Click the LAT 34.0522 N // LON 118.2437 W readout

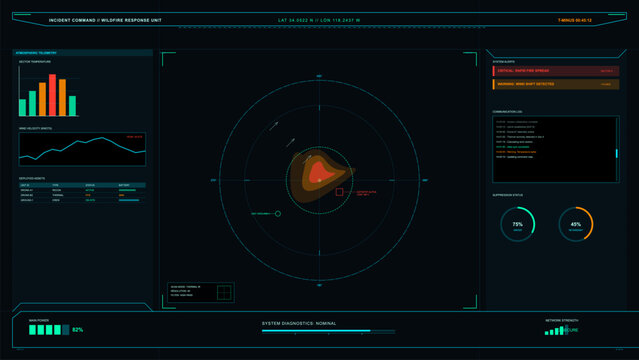[x=319, y=20]
